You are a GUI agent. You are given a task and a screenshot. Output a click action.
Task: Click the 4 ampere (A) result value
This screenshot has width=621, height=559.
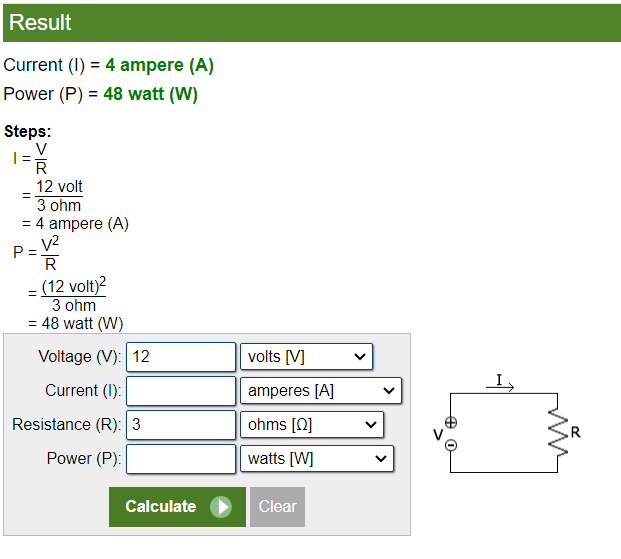coord(159,65)
